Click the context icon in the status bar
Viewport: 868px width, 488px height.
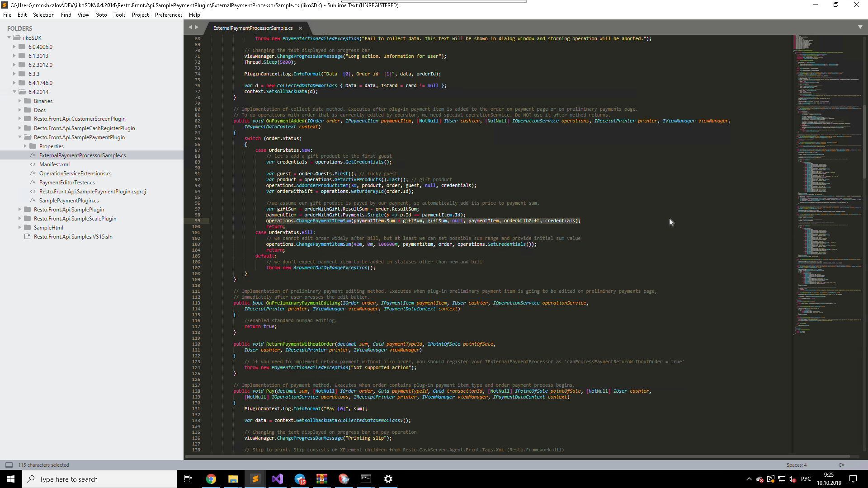pos(9,465)
